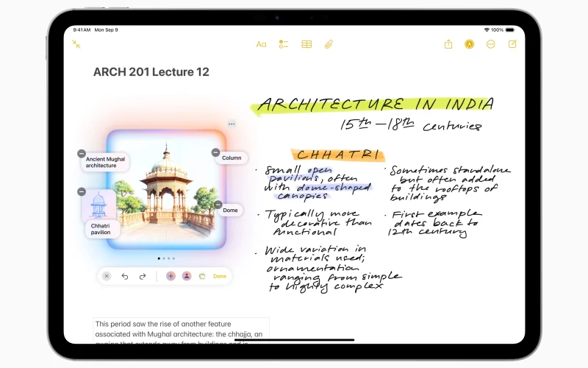The height and width of the screenshot is (368, 588).
Task: Tap the Wi-Fi icon in status bar
Action: pyautogui.click(x=487, y=29)
